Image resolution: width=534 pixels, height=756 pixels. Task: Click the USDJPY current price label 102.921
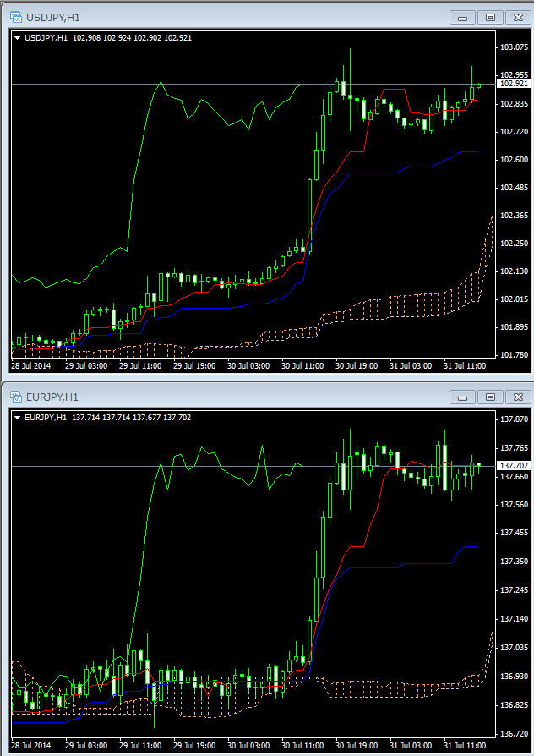(x=514, y=84)
